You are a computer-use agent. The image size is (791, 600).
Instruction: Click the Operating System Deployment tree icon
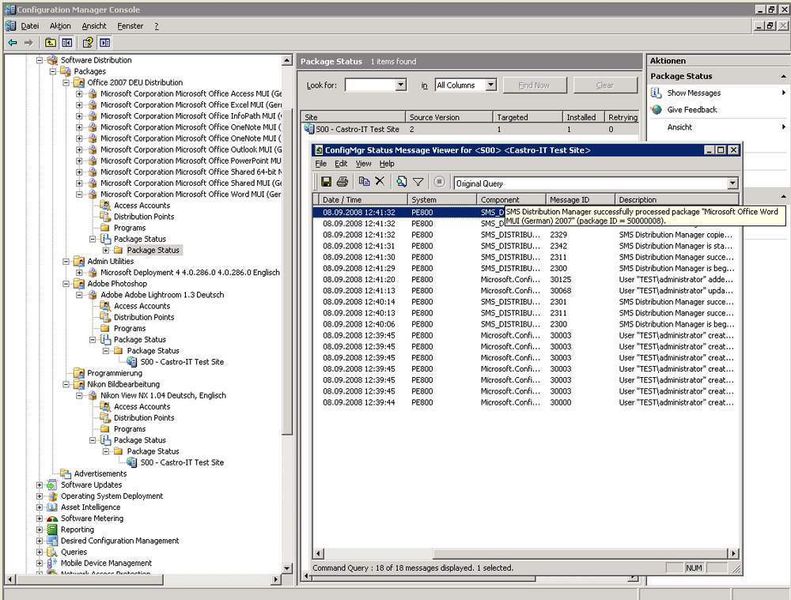[52, 496]
